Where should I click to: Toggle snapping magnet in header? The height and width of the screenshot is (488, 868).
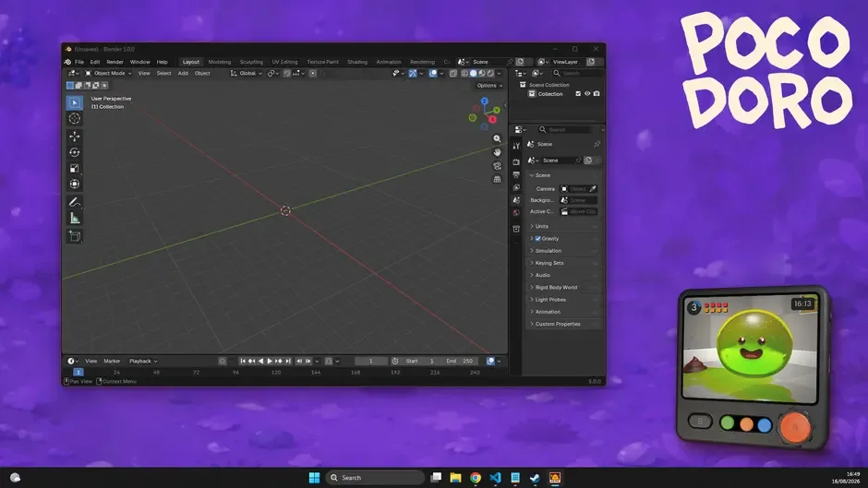pyautogui.click(x=287, y=73)
